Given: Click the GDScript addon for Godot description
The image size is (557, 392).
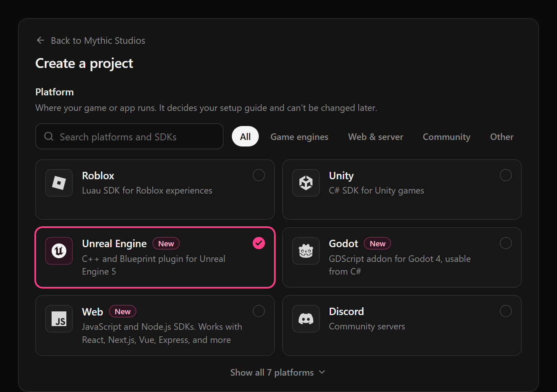Looking at the screenshot, I should [400, 265].
